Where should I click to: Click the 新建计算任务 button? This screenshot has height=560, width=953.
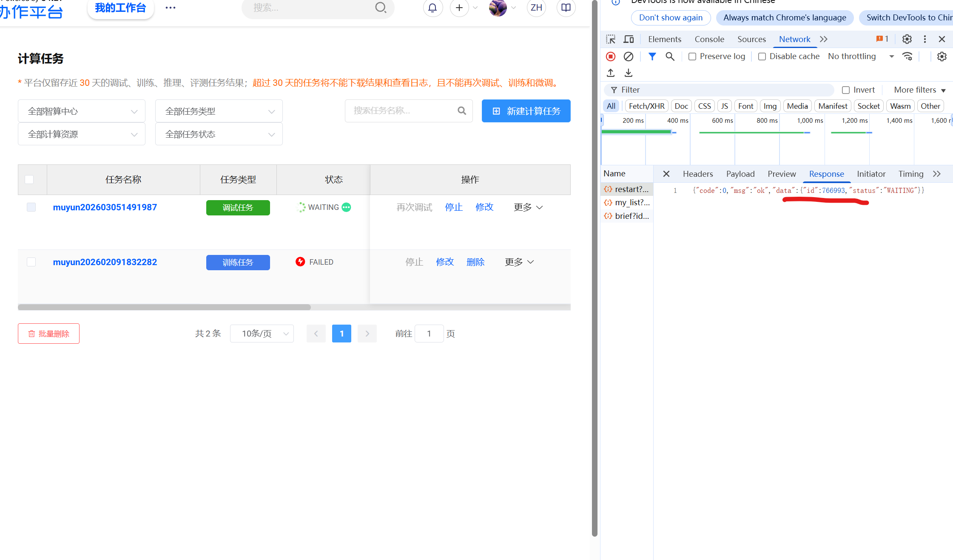pos(526,111)
